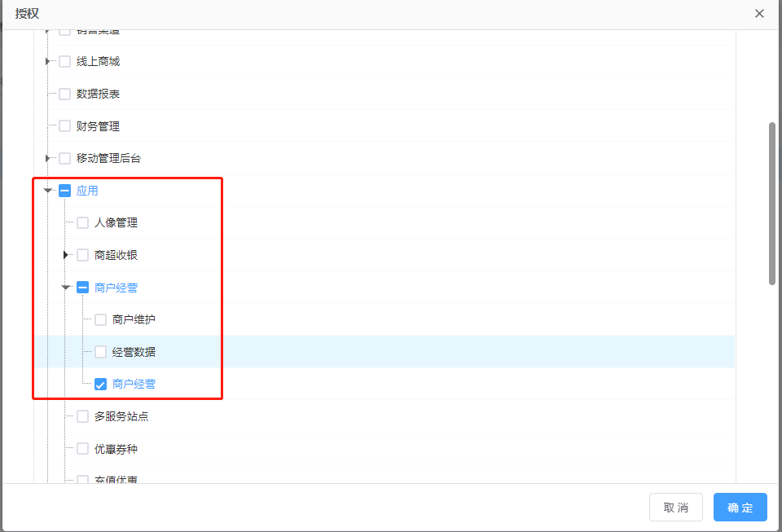Confirm with the 确定 button
Screen dimensions: 782x532
pyautogui.click(x=740, y=508)
